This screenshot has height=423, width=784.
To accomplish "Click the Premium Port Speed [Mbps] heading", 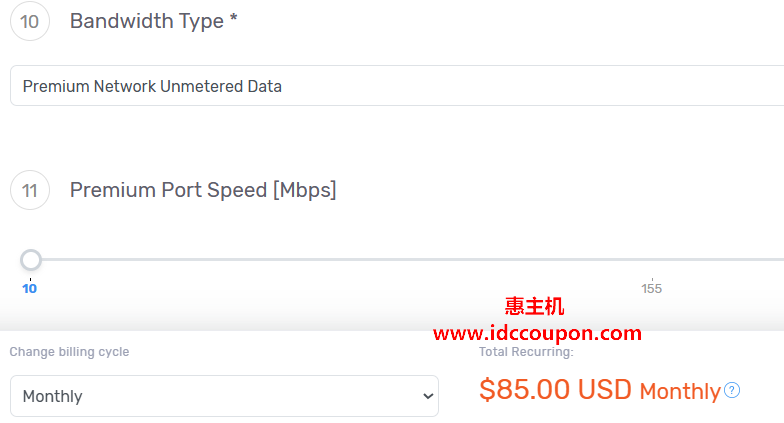I will (203, 190).
